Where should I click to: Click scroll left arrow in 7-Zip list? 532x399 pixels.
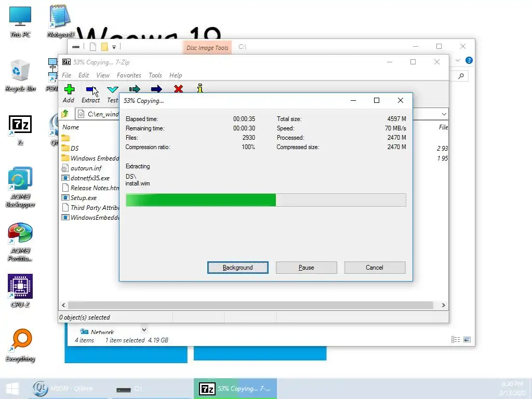[x=63, y=305]
